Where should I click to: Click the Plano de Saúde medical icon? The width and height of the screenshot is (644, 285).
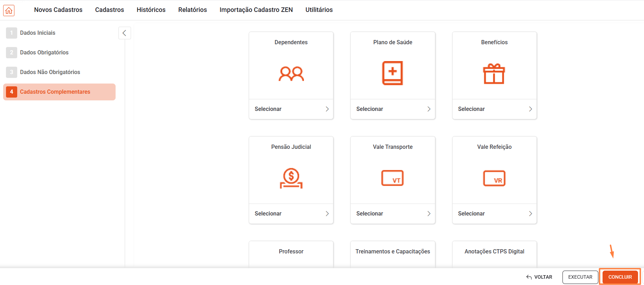pos(392,73)
